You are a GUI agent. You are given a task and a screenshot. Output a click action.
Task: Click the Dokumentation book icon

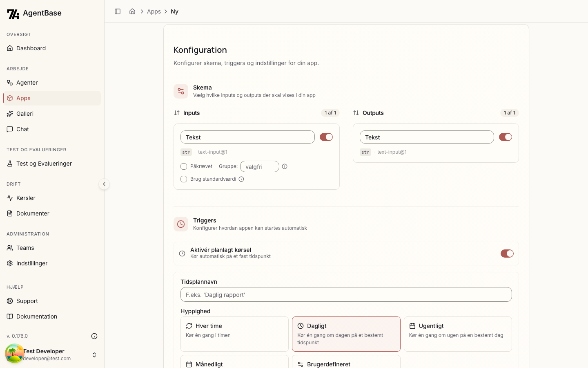coord(10,316)
